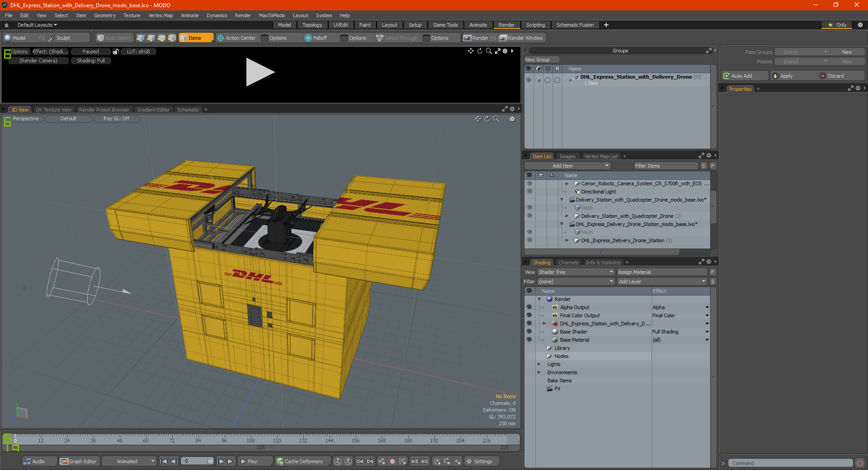868x470 pixels.
Task: Toggle visibility of Delivery_Station_with_Quadcopter_Drone item
Action: coord(529,216)
